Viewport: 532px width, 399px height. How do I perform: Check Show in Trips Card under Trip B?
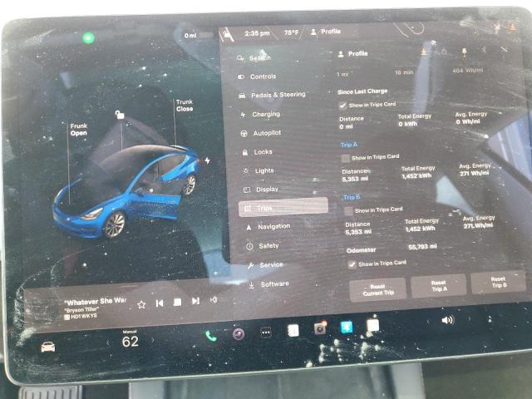pos(348,211)
